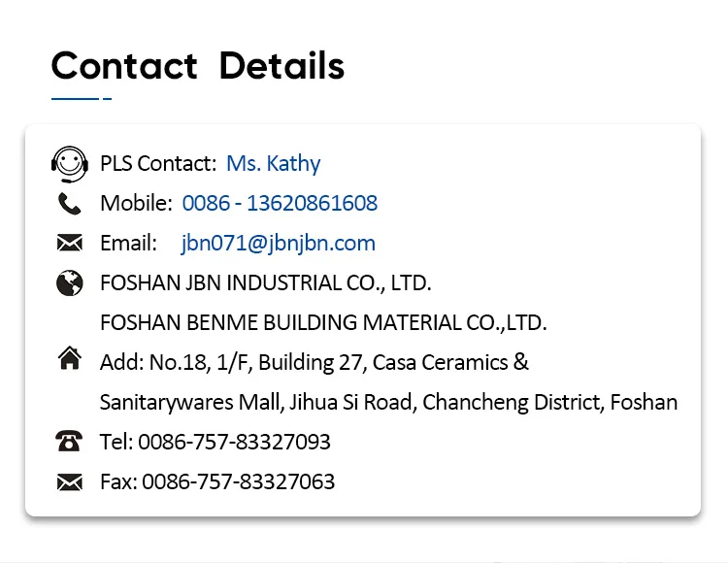Click the globe icon beside company name

click(x=69, y=283)
